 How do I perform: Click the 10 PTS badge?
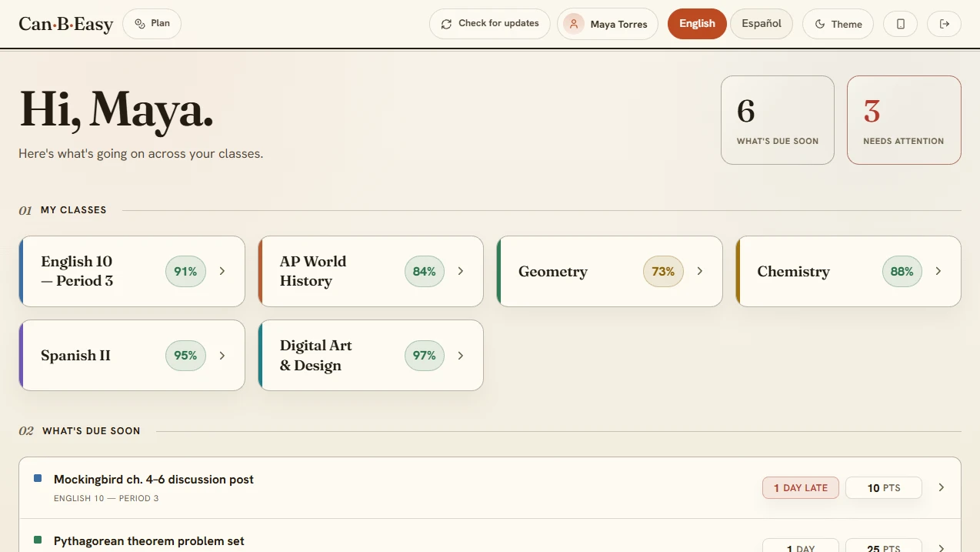(x=884, y=488)
